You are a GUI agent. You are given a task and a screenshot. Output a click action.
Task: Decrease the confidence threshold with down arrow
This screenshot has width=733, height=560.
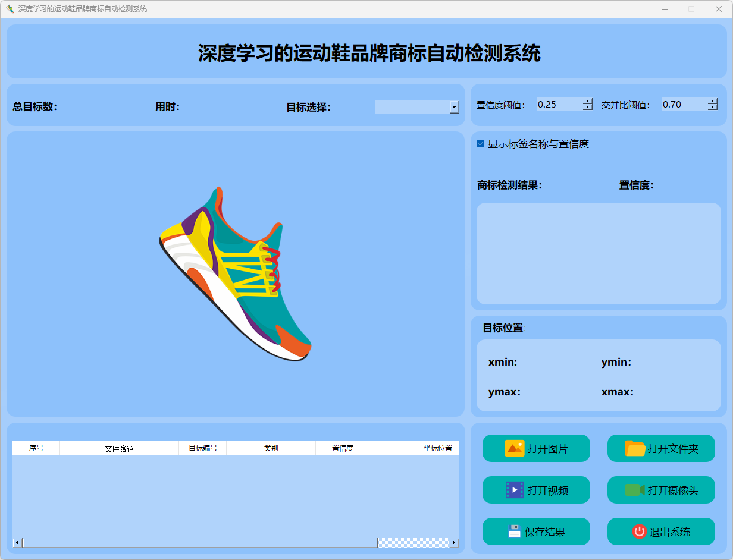[x=588, y=108]
